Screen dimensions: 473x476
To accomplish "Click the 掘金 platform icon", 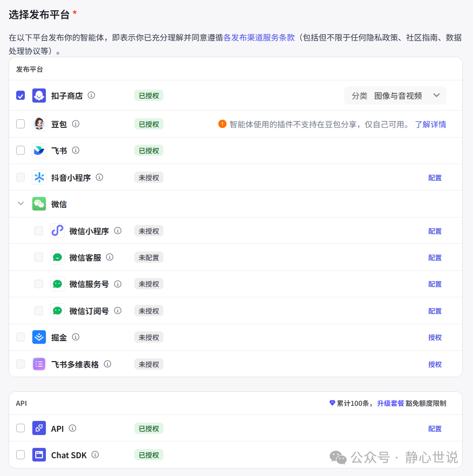I will click(38, 337).
